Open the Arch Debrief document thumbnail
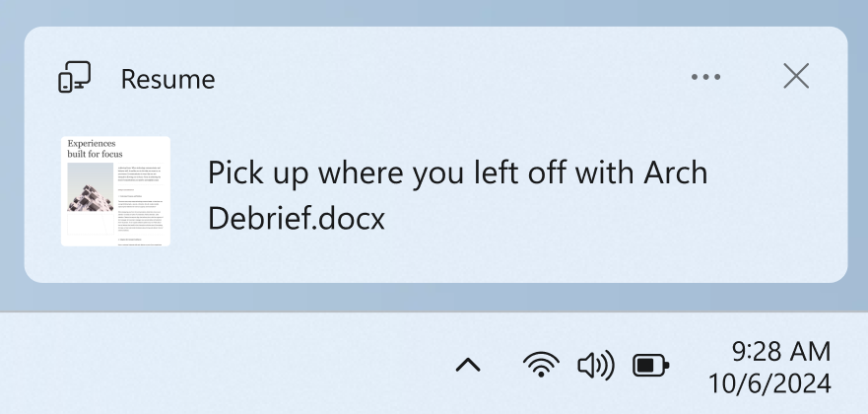The image size is (868, 414). pos(115,191)
